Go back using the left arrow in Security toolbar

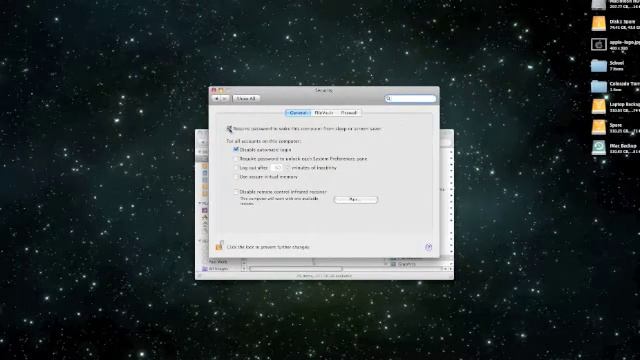tap(216, 99)
